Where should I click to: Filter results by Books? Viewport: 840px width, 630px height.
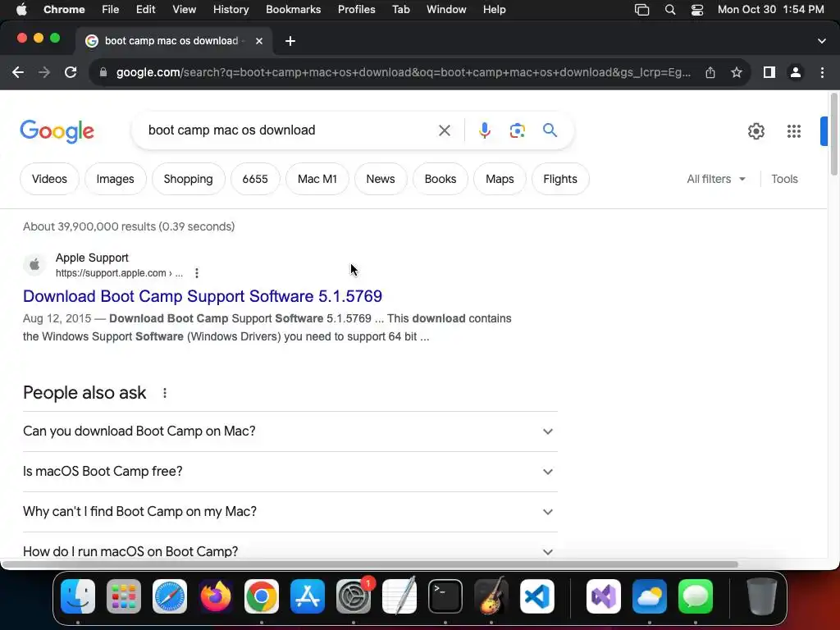[x=441, y=179]
